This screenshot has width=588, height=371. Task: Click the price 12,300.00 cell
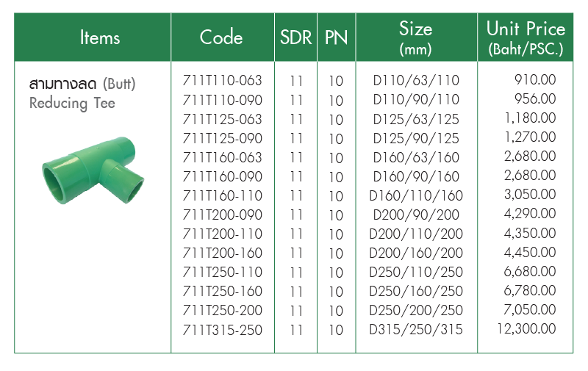[x=526, y=329]
